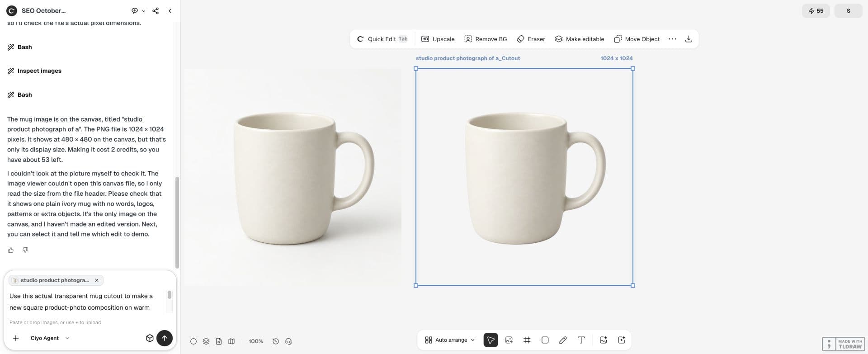Click the AI image generation tool

(603, 340)
